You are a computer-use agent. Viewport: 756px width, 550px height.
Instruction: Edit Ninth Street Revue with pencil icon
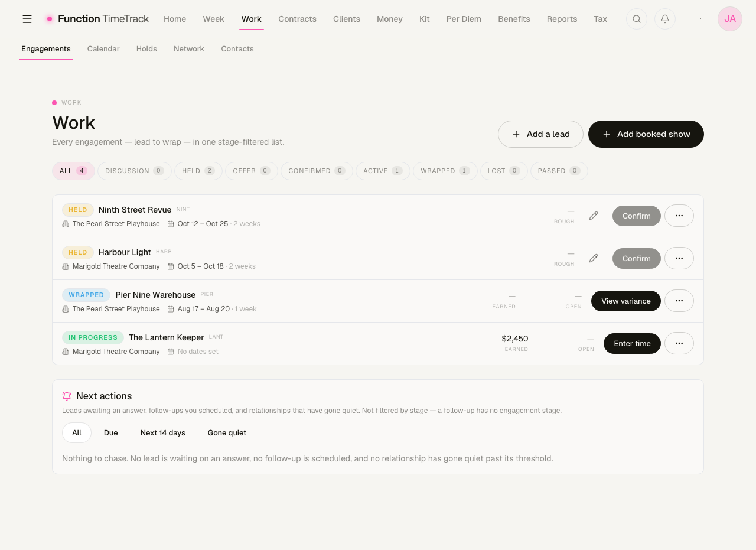(x=594, y=216)
